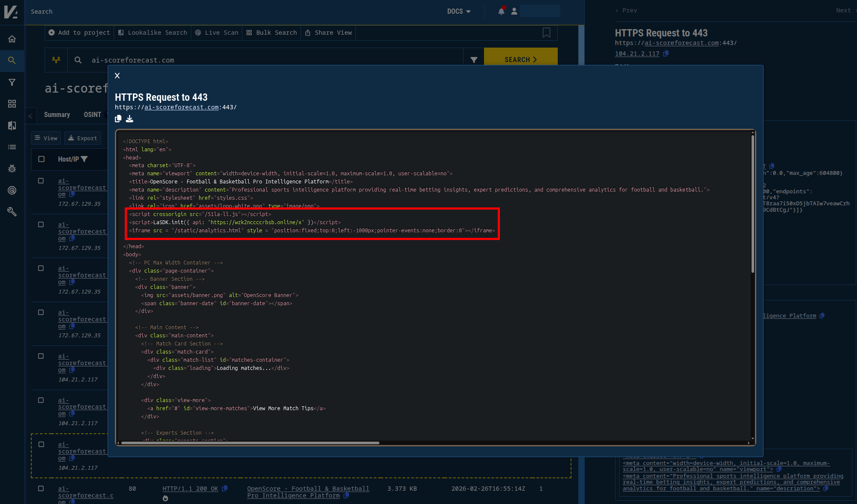Open the DOCS dropdown menu
This screenshot has height=504, width=857.
click(x=458, y=11)
